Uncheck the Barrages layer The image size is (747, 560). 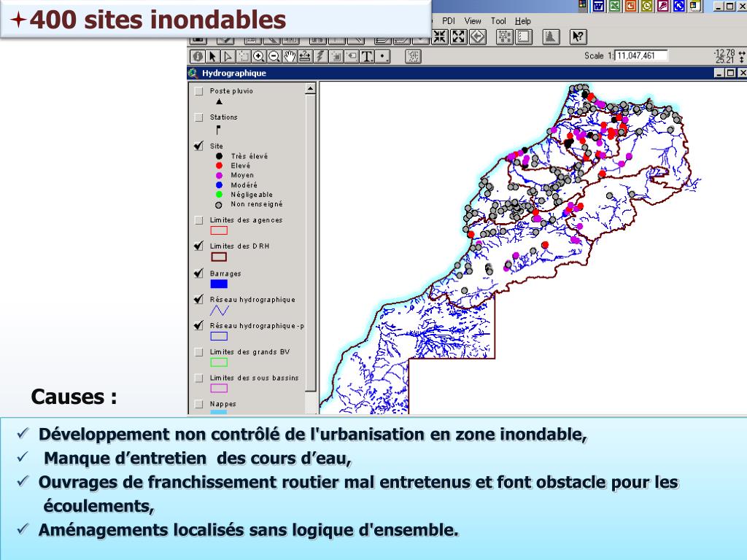click(x=199, y=273)
